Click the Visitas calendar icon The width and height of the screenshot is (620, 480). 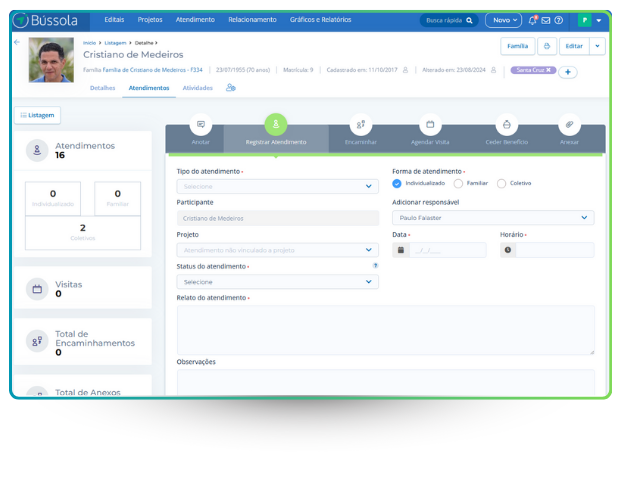[x=37, y=289]
